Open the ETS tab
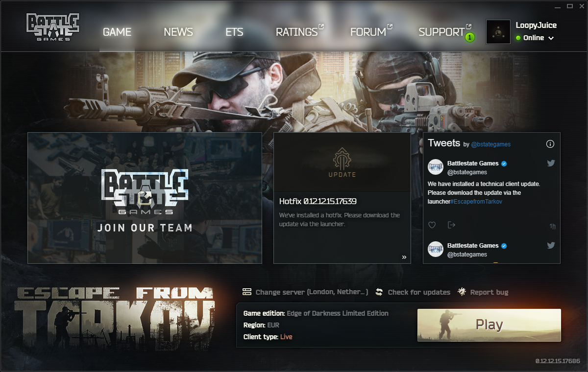The image size is (588, 372). (x=234, y=32)
